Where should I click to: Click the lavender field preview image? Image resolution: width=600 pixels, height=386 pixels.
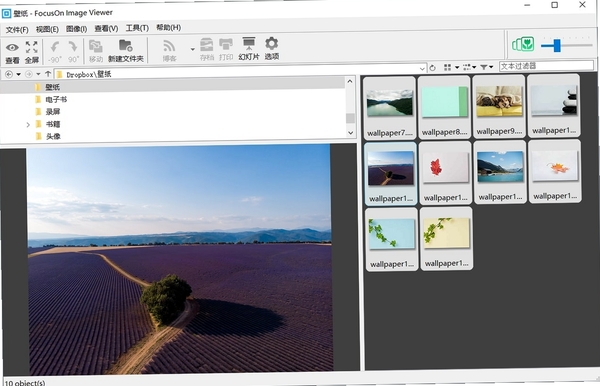(x=180, y=259)
